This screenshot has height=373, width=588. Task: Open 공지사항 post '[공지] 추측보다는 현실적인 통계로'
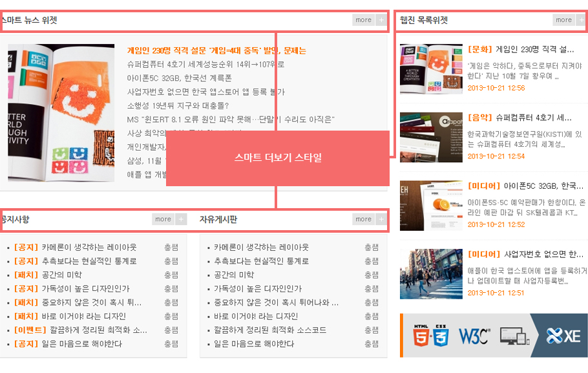pos(76,261)
